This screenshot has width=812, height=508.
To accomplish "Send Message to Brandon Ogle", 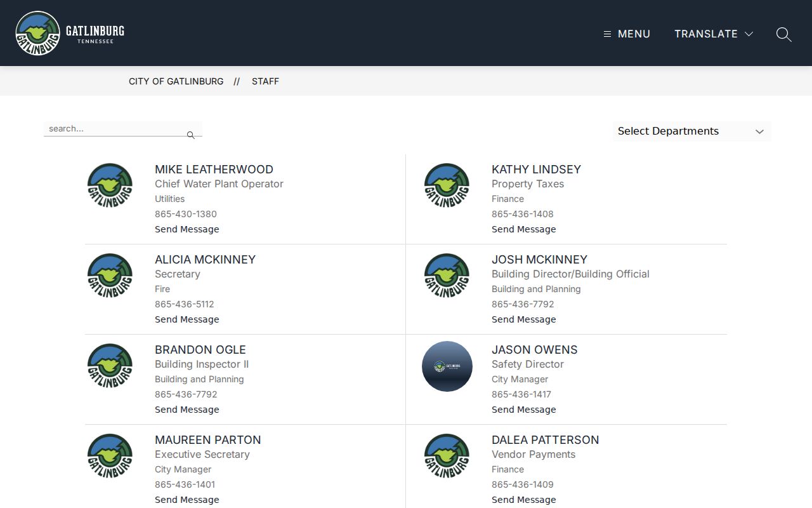I will point(187,410).
